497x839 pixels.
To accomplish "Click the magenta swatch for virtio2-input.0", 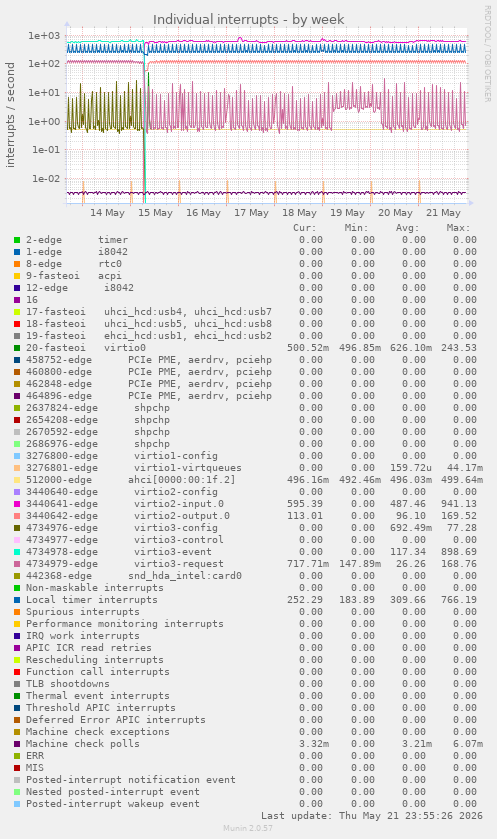I will (x=17, y=504).
